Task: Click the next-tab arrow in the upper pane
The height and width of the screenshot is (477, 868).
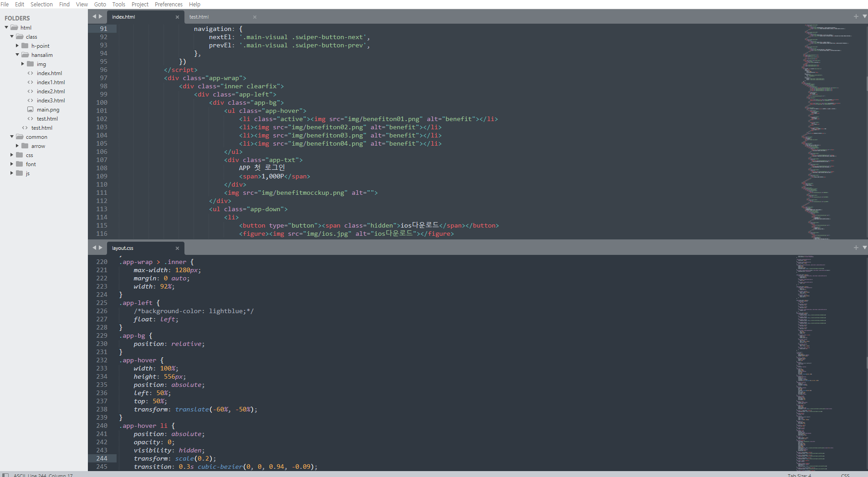Action: click(101, 16)
